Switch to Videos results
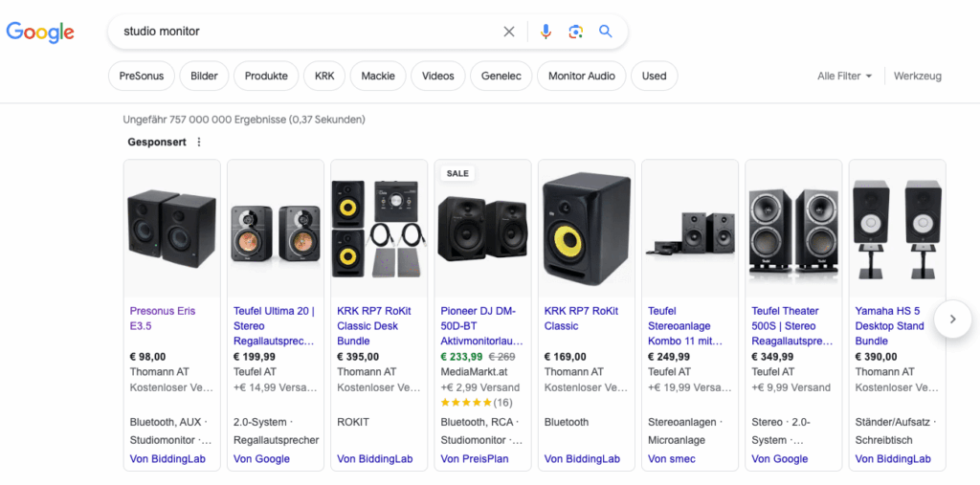This screenshot has width=980, height=485. (x=438, y=77)
